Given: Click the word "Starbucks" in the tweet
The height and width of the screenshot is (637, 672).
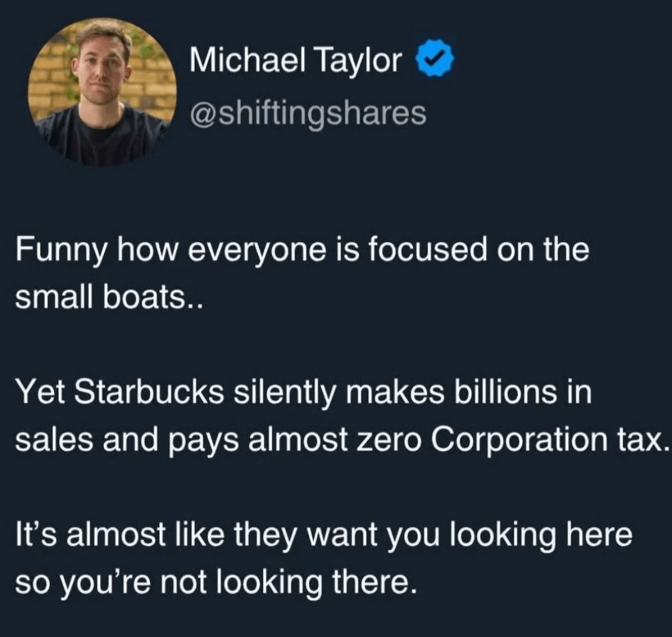Looking at the screenshot, I should point(149,393).
